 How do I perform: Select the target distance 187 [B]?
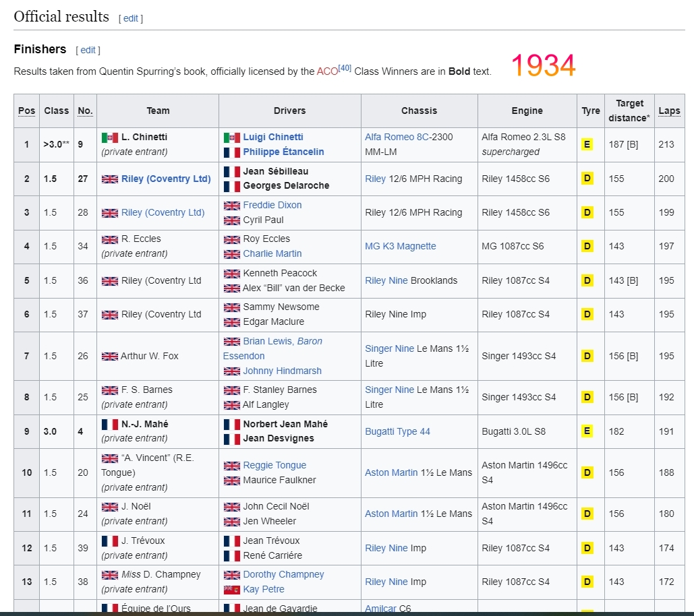click(623, 144)
